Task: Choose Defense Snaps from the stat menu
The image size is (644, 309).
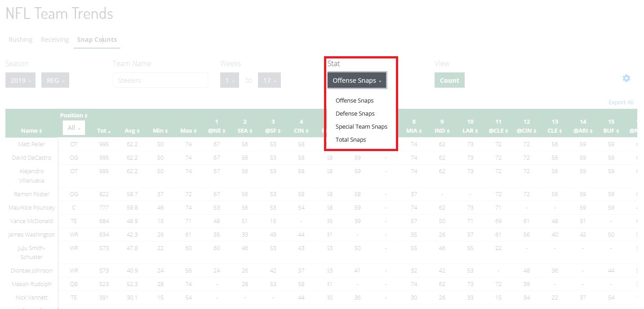Action: point(355,113)
